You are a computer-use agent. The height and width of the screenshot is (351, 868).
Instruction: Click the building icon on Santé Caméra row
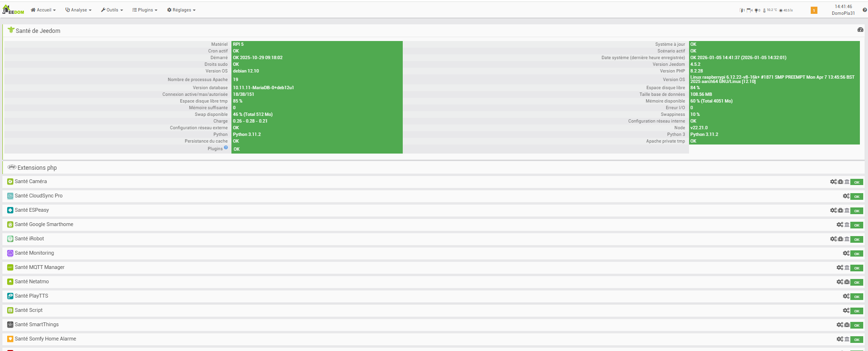tap(847, 182)
